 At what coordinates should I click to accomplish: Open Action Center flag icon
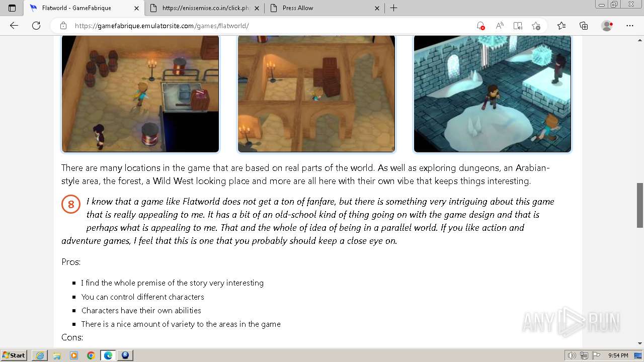tap(596, 355)
